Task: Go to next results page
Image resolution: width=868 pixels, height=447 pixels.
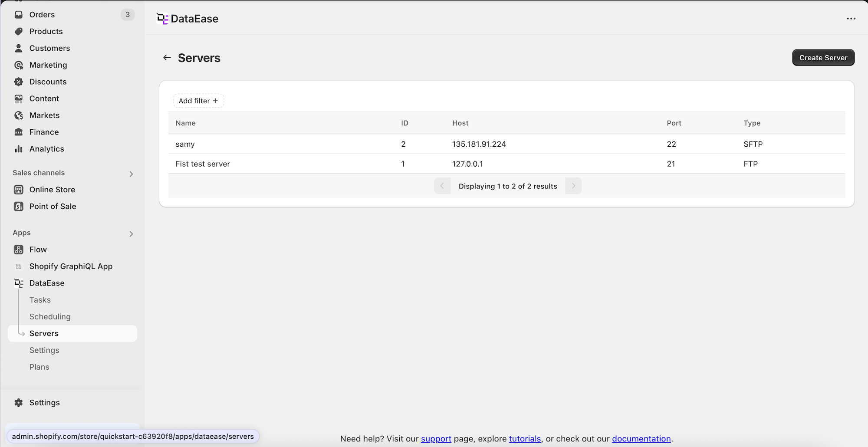Action: pos(573,186)
